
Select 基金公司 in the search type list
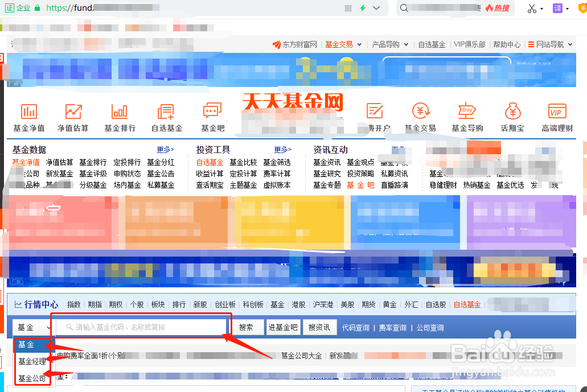[x=32, y=378]
